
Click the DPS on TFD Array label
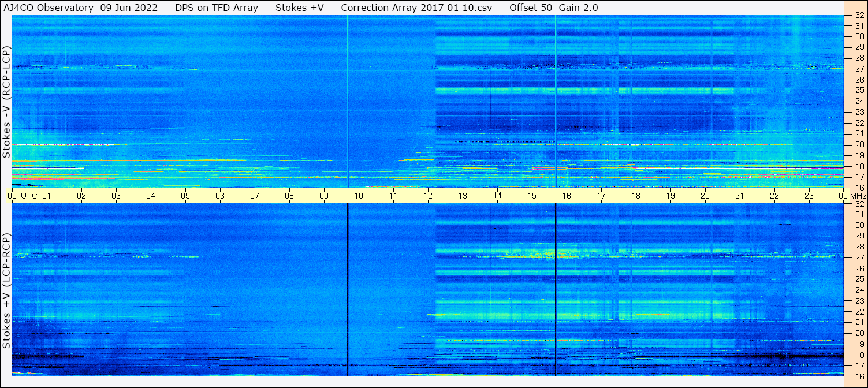click(217, 8)
